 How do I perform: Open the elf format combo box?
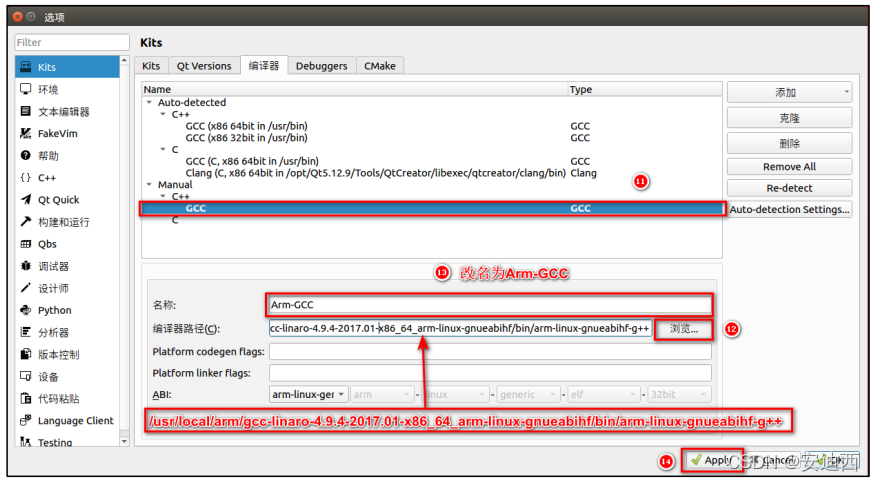[603, 395]
